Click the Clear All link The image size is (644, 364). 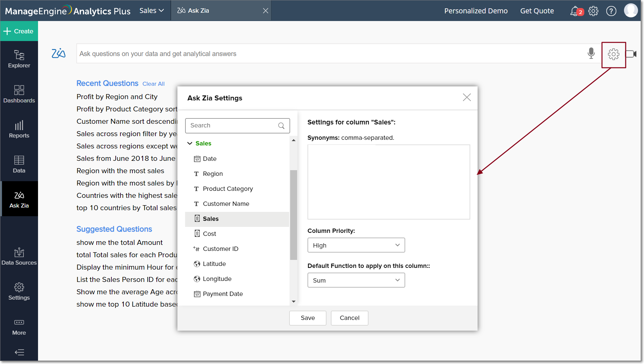point(153,84)
